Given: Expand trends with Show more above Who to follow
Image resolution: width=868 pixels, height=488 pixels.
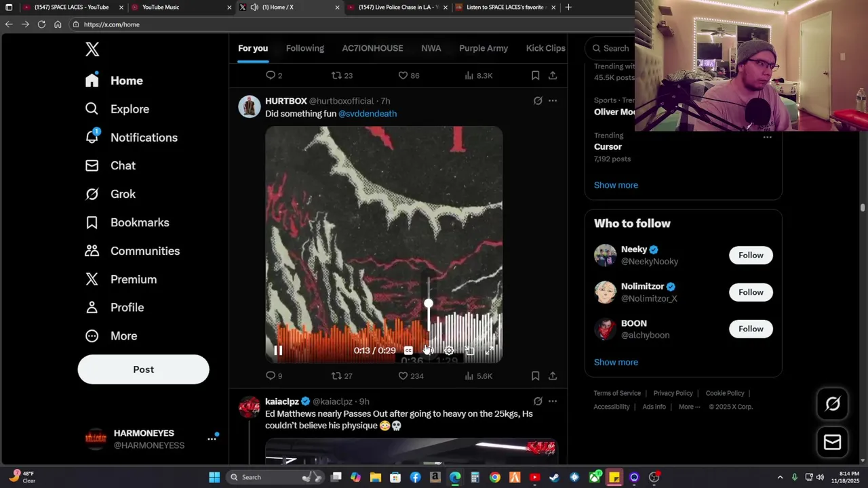Looking at the screenshot, I should (x=616, y=185).
